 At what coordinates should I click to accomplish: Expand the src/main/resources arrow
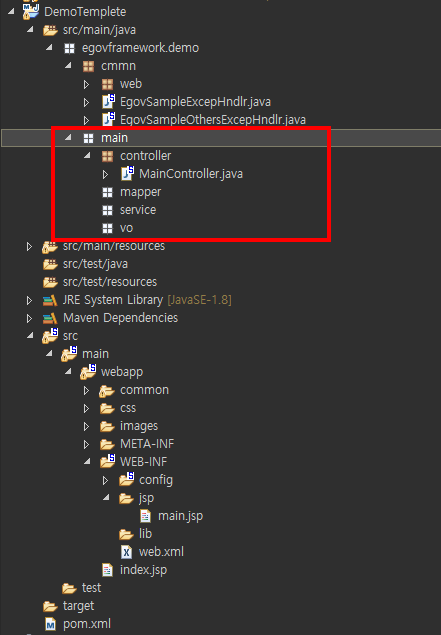point(29,246)
